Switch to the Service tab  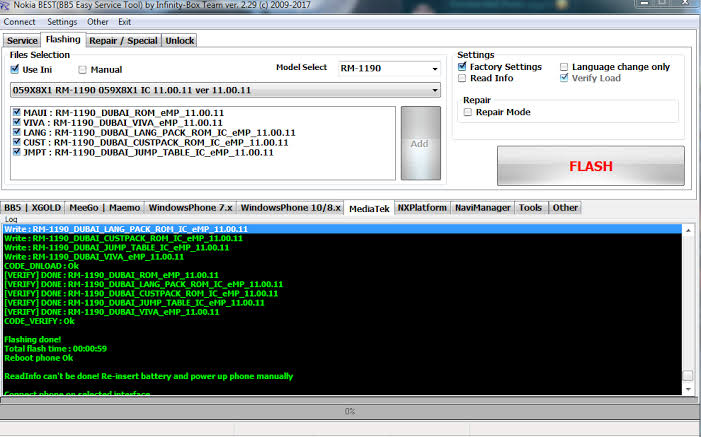click(22, 41)
